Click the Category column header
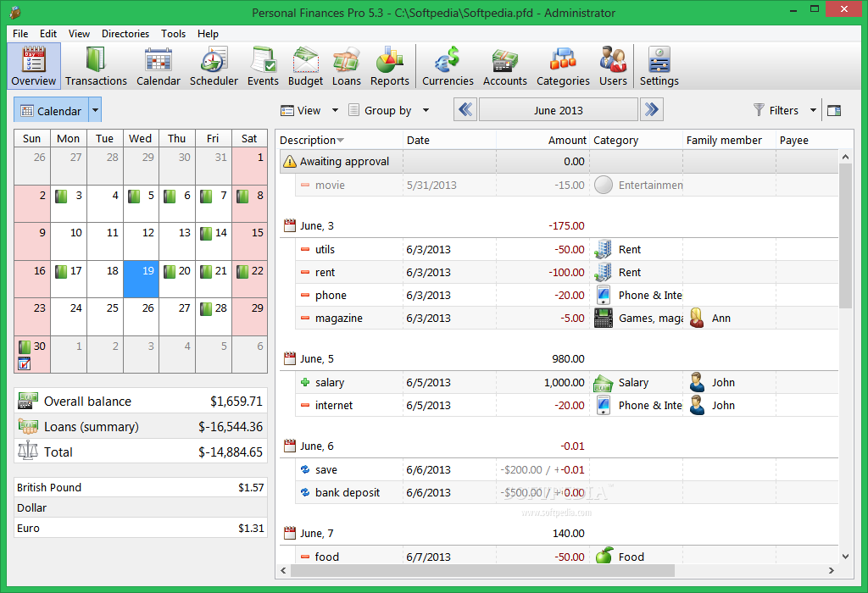 pyautogui.click(x=636, y=140)
